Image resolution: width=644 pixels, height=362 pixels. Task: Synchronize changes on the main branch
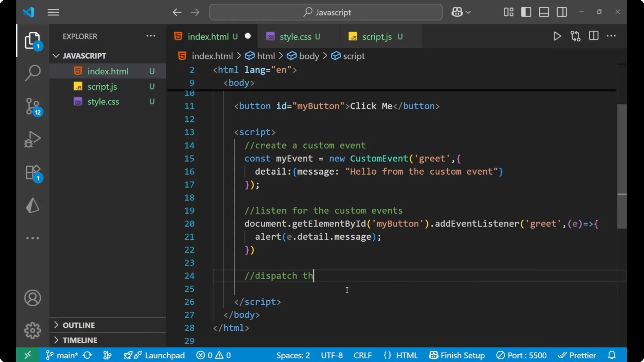[87, 355]
